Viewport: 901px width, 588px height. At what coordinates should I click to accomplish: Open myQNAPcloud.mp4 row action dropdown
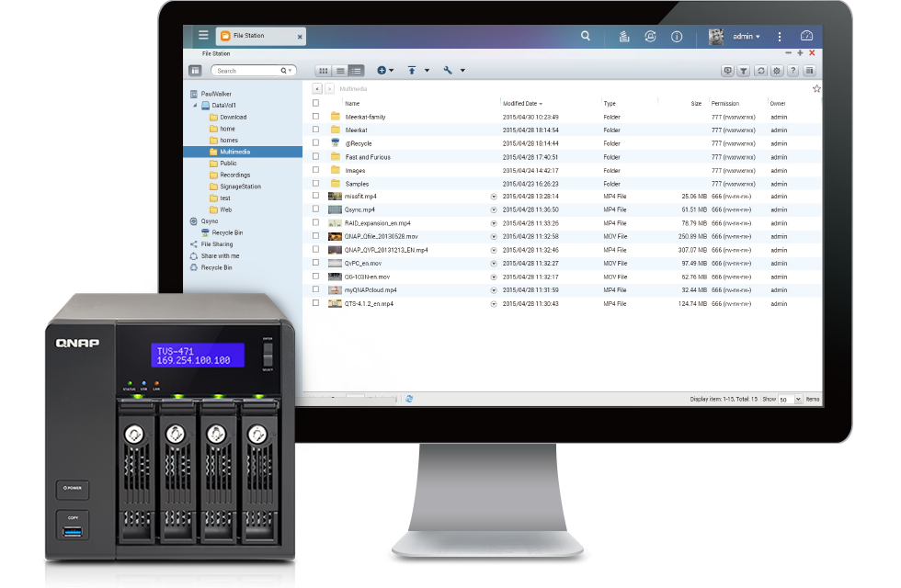(x=493, y=290)
